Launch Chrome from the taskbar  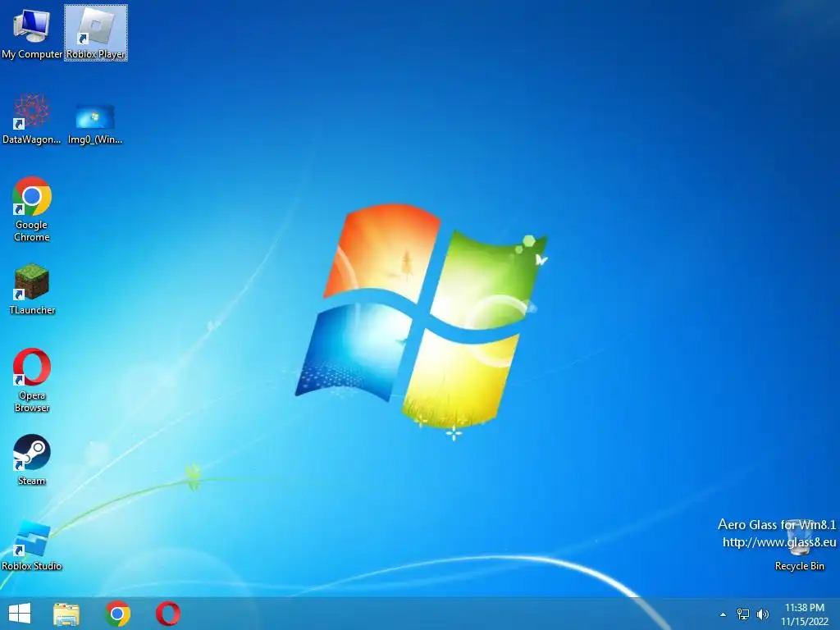pyautogui.click(x=118, y=614)
